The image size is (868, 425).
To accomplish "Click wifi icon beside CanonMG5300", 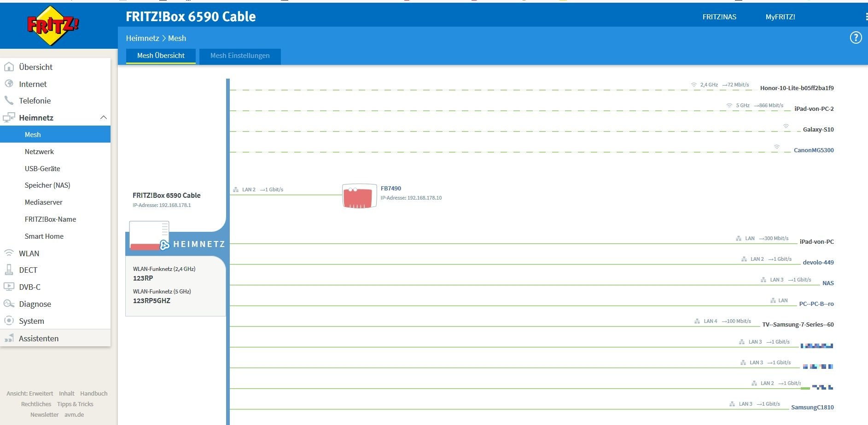I will pyautogui.click(x=777, y=147).
